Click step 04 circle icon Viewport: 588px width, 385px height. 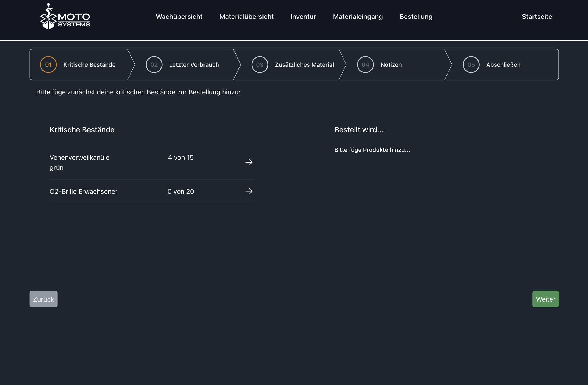point(365,65)
